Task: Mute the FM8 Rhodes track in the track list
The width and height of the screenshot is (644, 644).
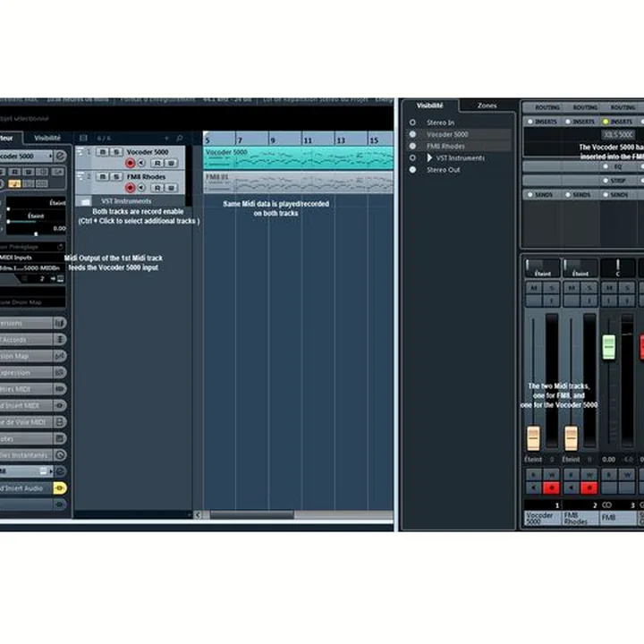Action: coord(102,176)
